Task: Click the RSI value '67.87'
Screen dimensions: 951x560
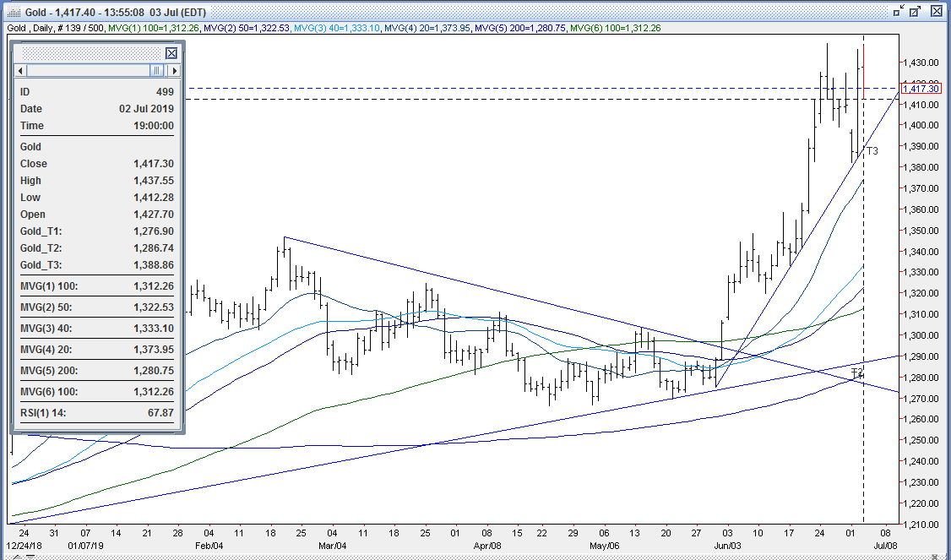Action: click(160, 413)
